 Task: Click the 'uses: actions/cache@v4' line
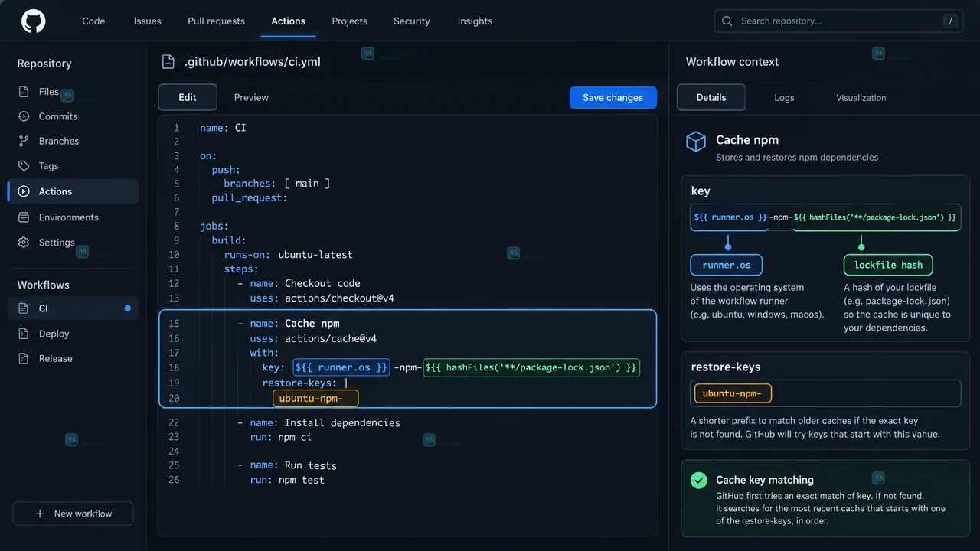[313, 338]
